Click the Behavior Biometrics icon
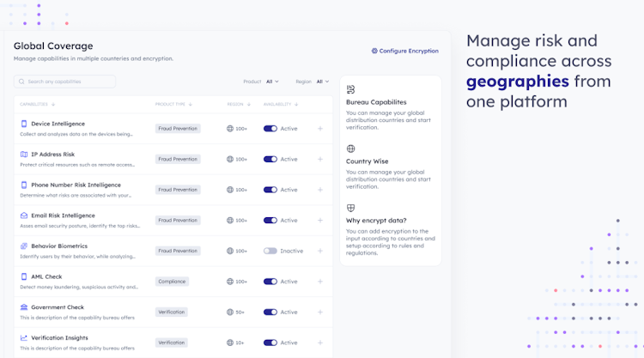Screen dimensions: 644x358 pos(24,246)
